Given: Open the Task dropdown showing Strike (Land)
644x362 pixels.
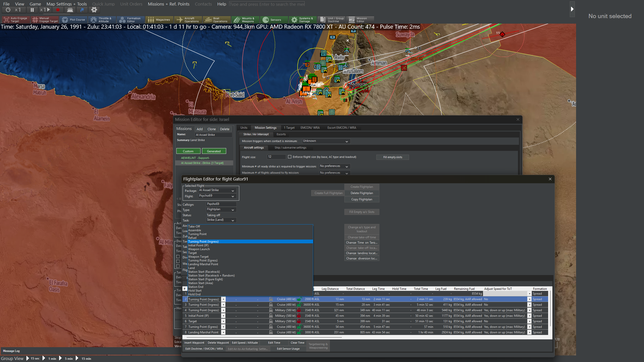Looking at the screenshot, I should click(221, 220).
